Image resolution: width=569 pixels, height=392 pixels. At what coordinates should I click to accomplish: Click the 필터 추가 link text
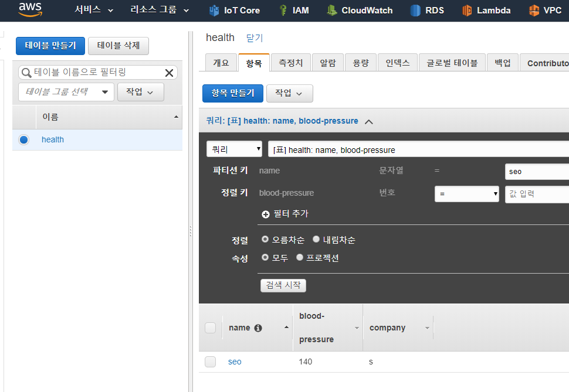pos(291,214)
